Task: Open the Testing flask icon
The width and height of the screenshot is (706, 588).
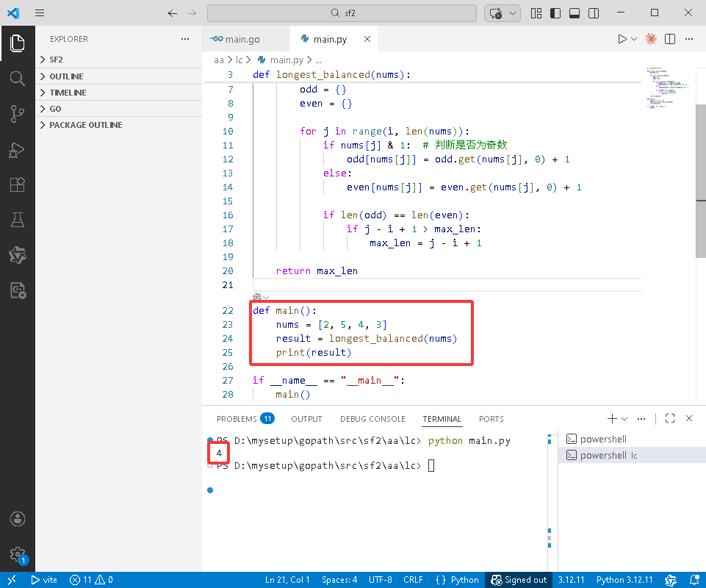Action: (x=17, y=220)
